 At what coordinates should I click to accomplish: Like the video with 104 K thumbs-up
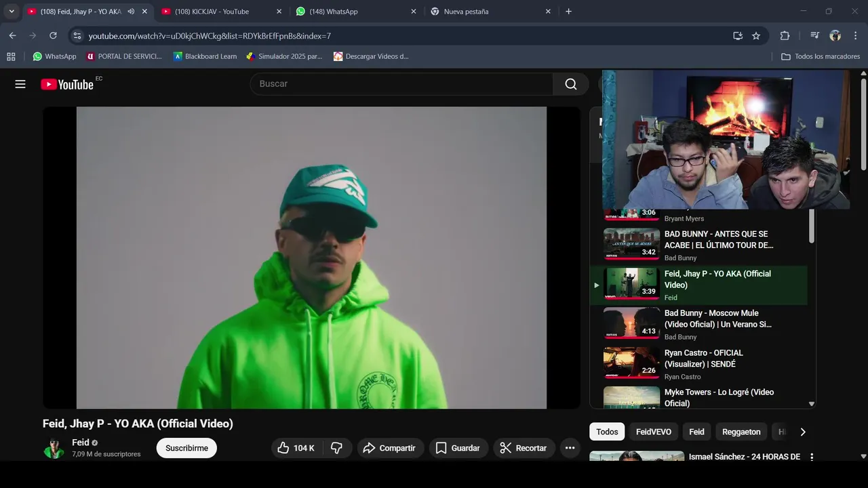tap(296, 448)
